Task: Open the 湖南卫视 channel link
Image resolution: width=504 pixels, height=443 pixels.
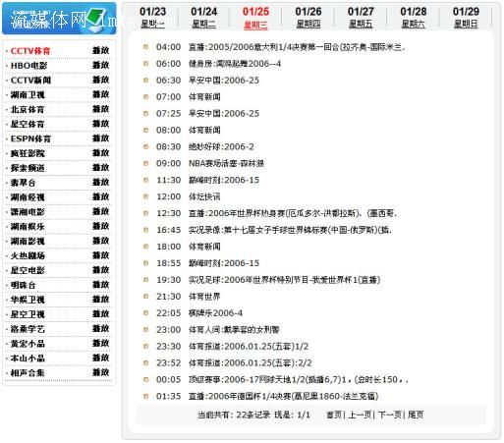Action: (28, 95)
